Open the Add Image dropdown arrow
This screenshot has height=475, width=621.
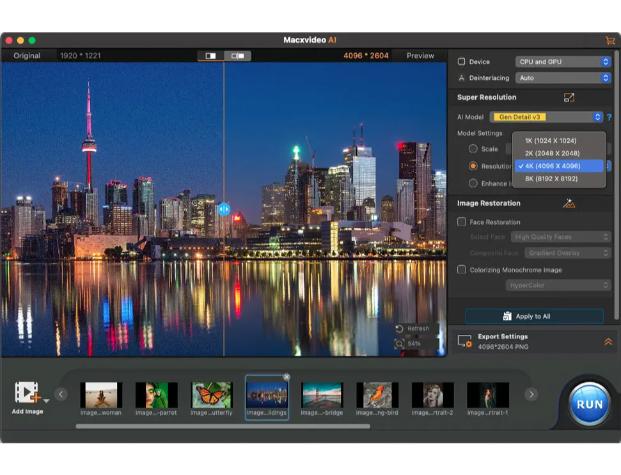(x=46, y=401)
